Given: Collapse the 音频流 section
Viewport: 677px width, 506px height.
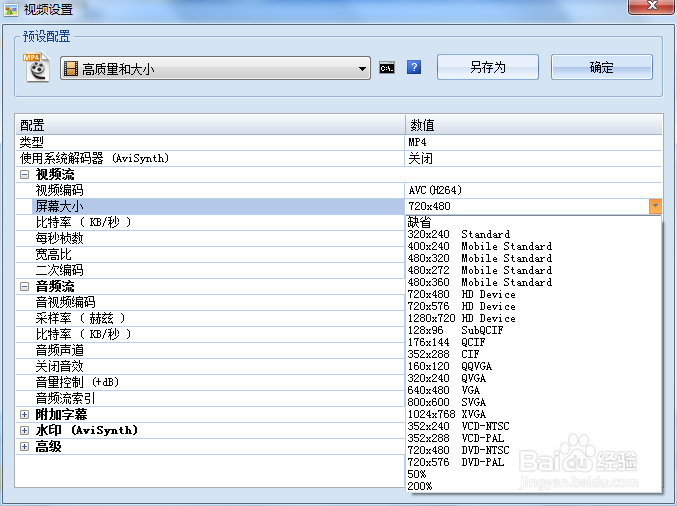Looking at the screenshot, I should point(25,286).
